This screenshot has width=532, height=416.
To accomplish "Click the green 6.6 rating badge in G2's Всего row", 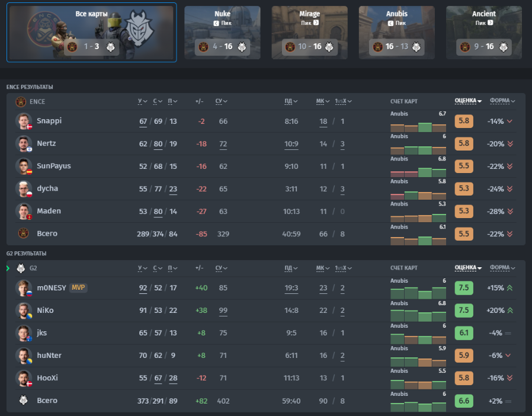I will [x=464, y=401].
